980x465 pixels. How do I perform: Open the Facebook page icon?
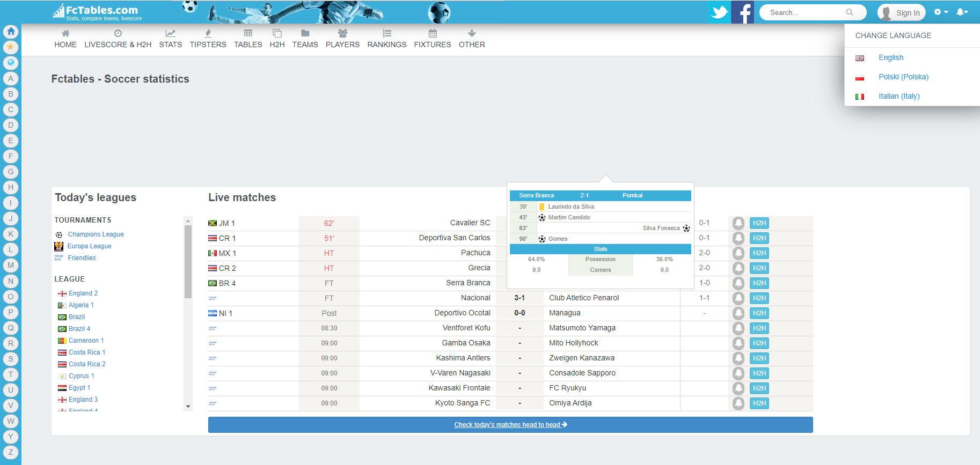coord(743,12)
